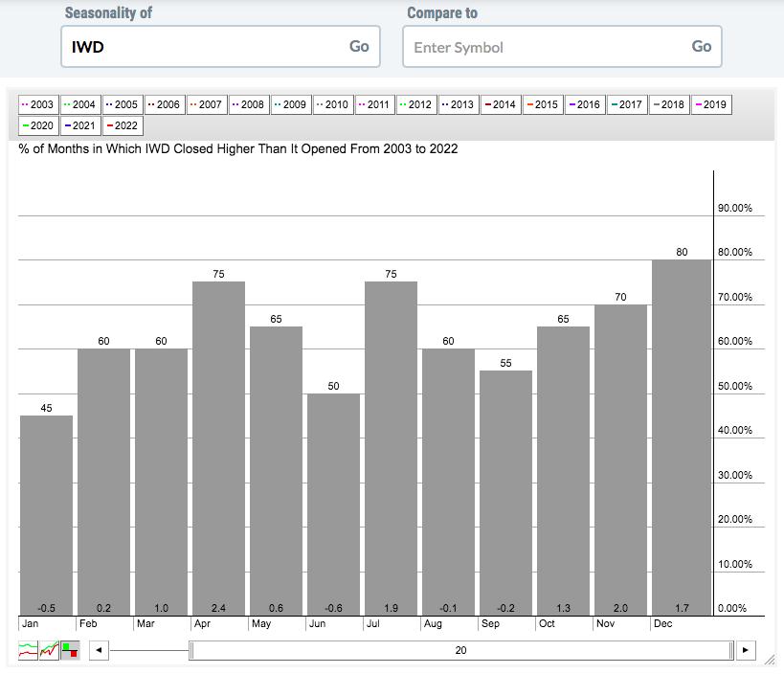The width and height of the screenshot is (784, 674).
Task: Click the right arrow of the years slider
Action: (747, 650)
